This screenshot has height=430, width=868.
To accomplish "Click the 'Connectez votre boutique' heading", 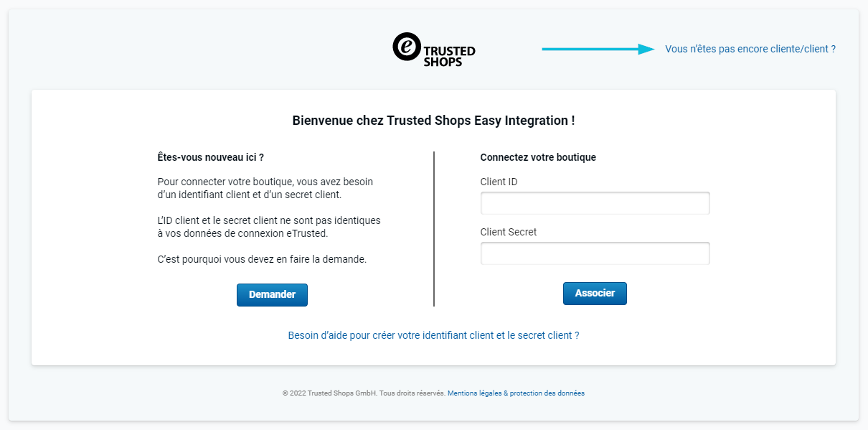I will point(538,157).
